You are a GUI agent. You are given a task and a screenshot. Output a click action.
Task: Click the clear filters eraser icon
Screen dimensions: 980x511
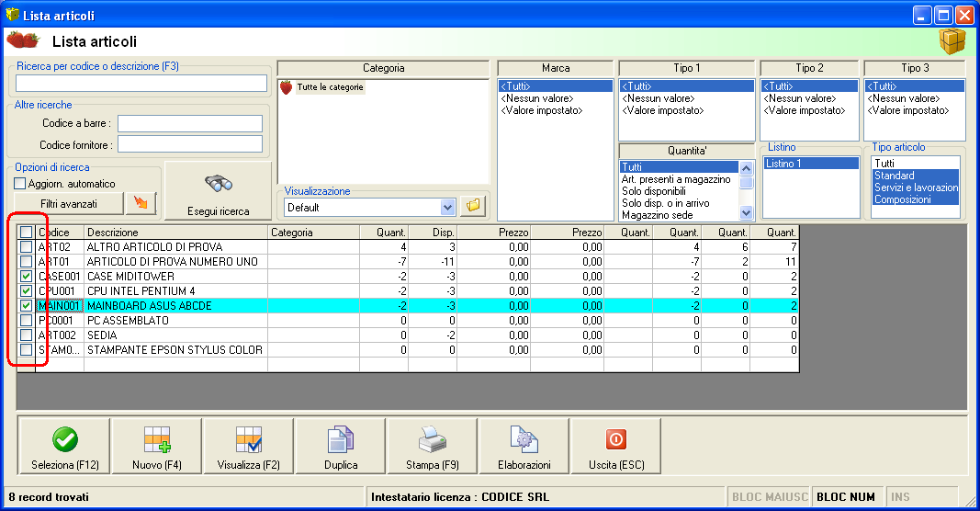click(x=141, y=203)
